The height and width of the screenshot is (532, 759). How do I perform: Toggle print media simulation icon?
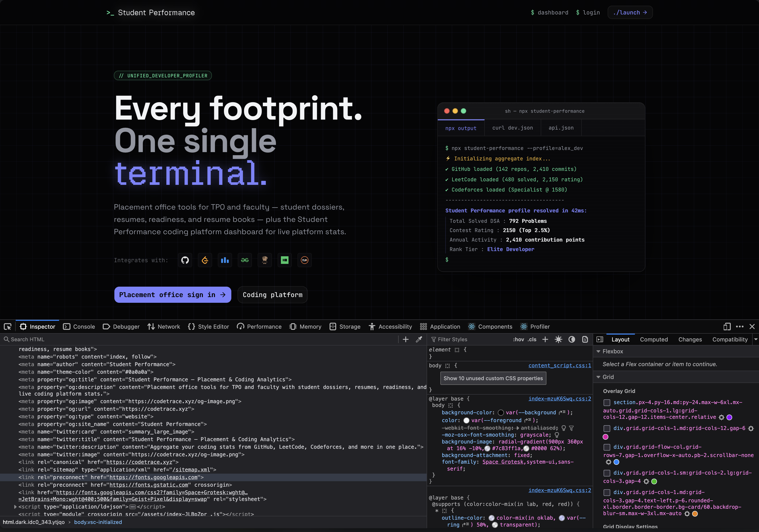point(585,339)
